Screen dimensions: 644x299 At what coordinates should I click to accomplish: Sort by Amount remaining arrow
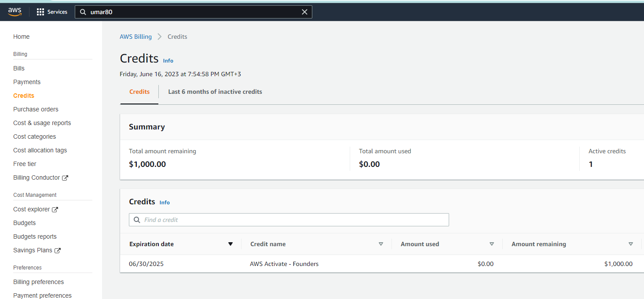[631, 244]
